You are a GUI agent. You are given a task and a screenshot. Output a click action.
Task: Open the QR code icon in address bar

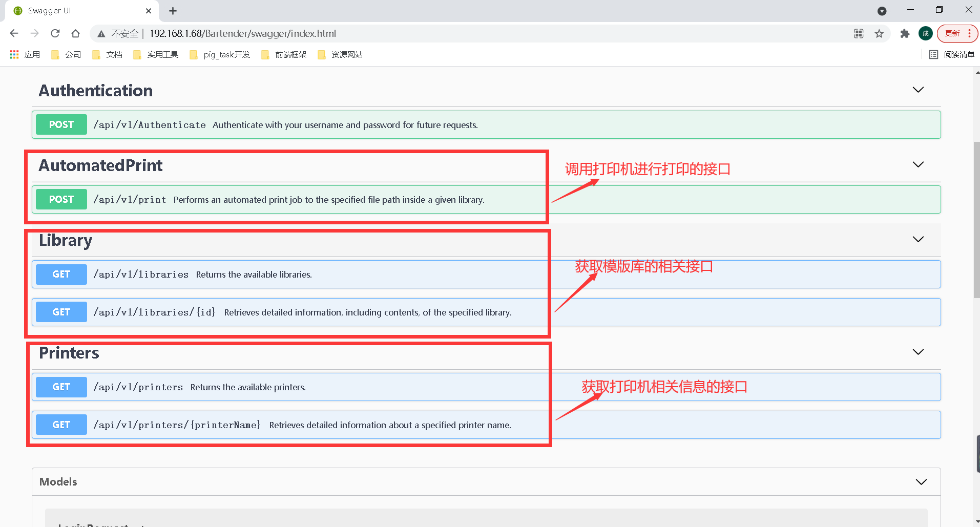(859, 34)
